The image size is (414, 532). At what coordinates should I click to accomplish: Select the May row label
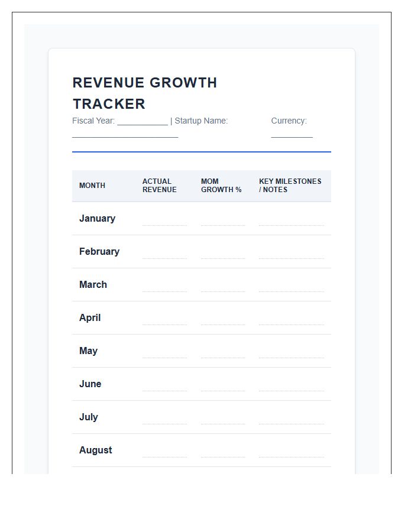(x=88, y=351)
